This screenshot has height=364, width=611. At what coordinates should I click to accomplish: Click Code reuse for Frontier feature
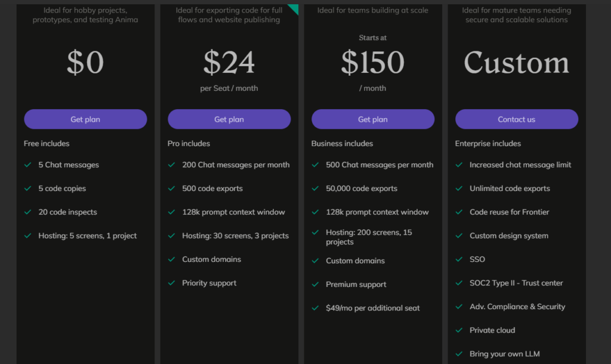(510, 212)
